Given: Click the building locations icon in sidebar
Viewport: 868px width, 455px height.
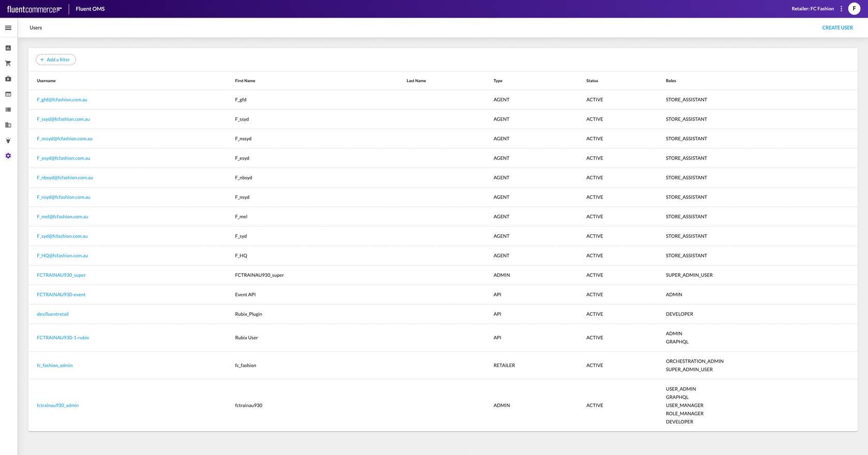Looking at the screenshot, I should [8, 125].
